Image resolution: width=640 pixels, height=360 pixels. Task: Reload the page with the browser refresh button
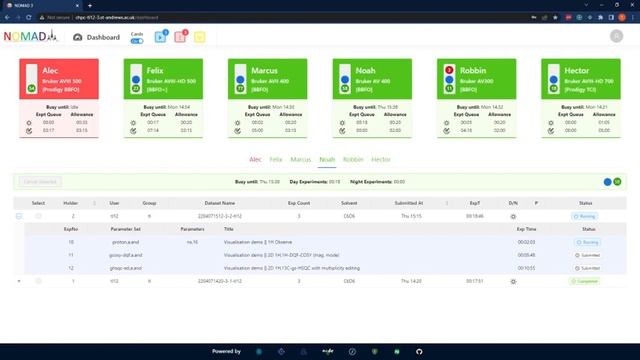(29, 17)
